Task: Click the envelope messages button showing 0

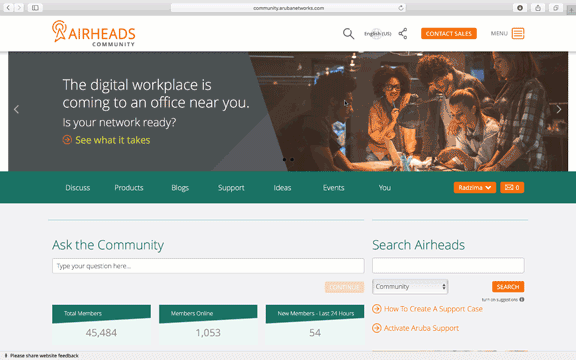Action: 512,188
